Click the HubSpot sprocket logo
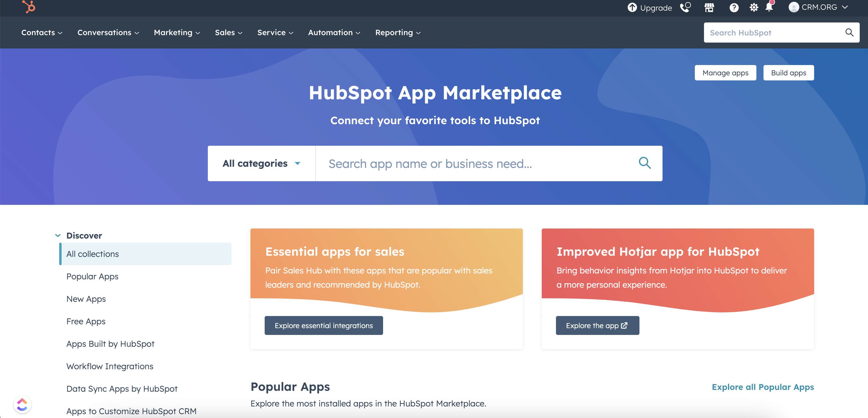This screenshot has width=868, height=418. pos(29,7)
